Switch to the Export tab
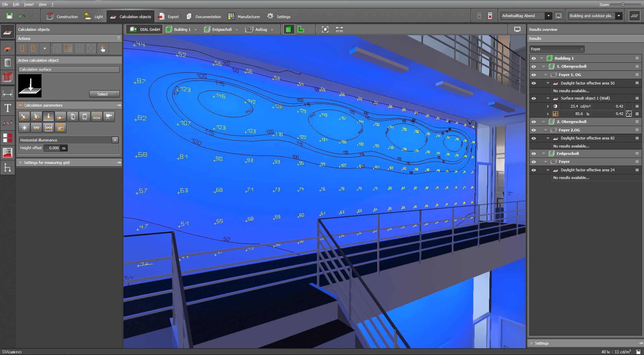Screen dimensions: 644x355 169,16
